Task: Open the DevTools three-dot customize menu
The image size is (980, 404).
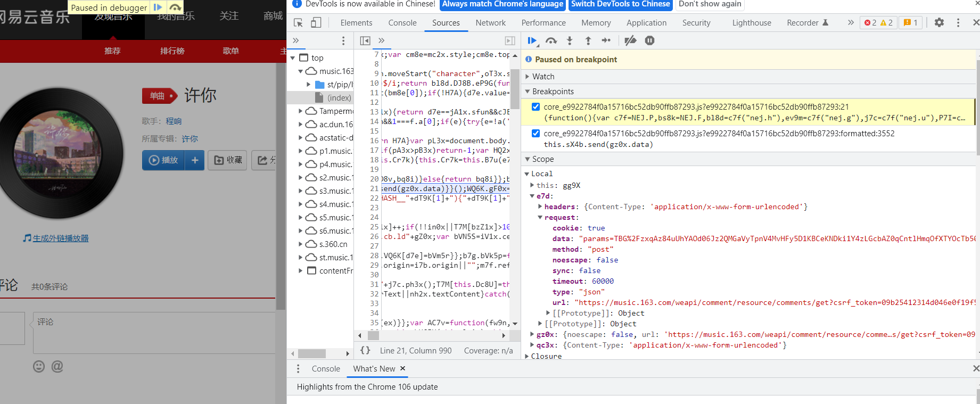Action: 958,23
